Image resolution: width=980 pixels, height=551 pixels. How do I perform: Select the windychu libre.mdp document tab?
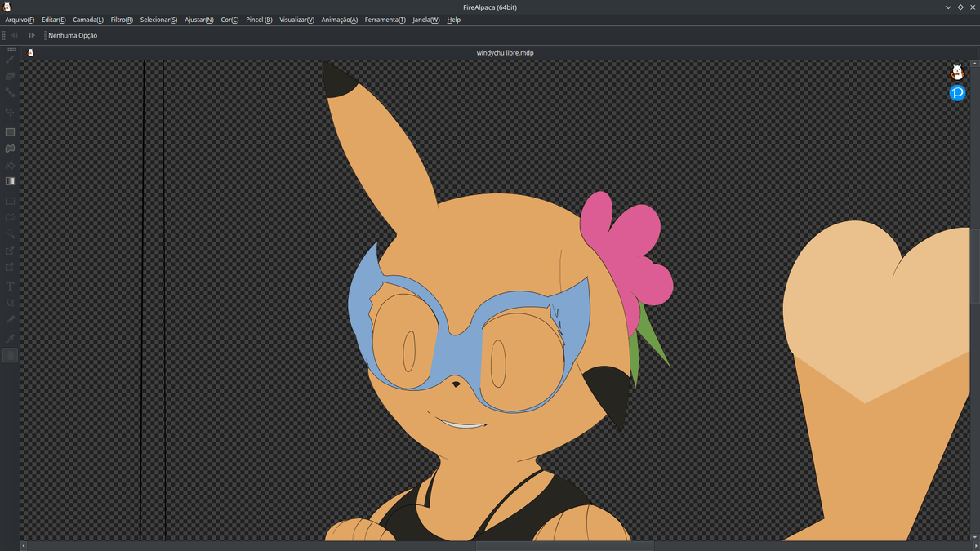coord(506,52)
